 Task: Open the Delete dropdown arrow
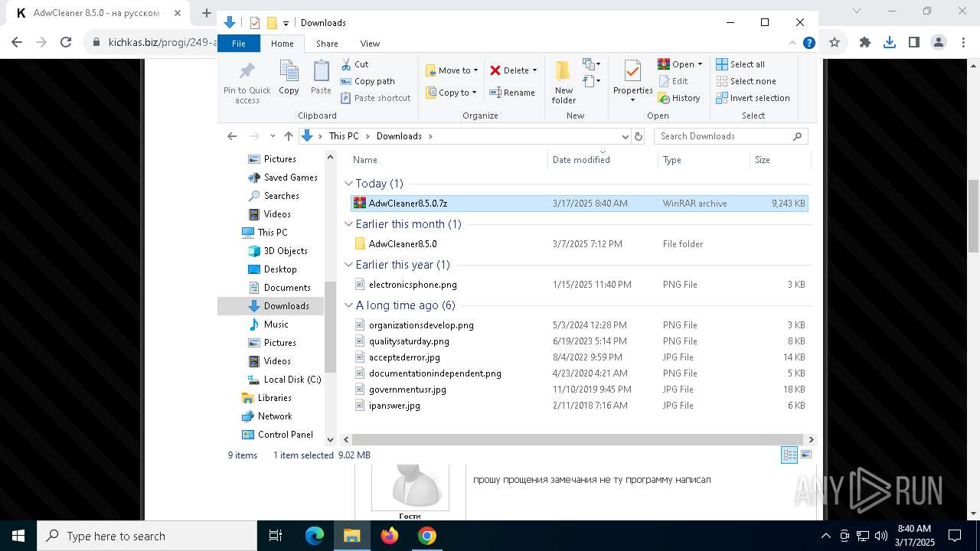point(534,70)
